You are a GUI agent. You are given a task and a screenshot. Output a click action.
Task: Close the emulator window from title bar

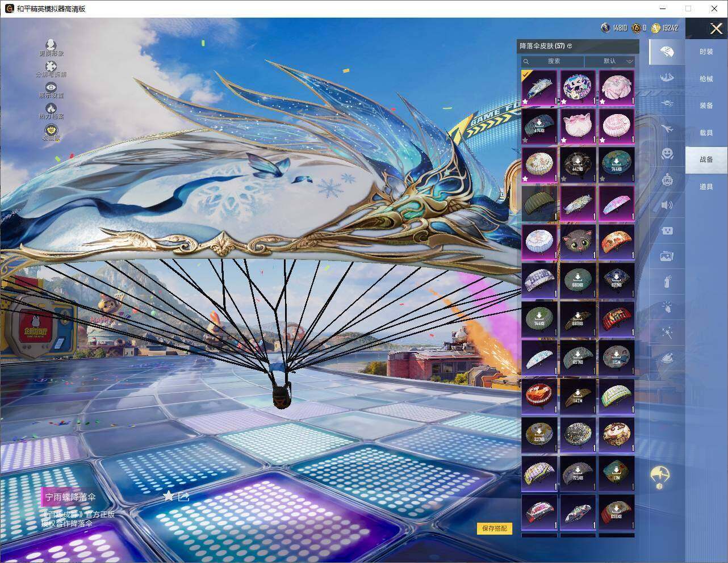714,9
